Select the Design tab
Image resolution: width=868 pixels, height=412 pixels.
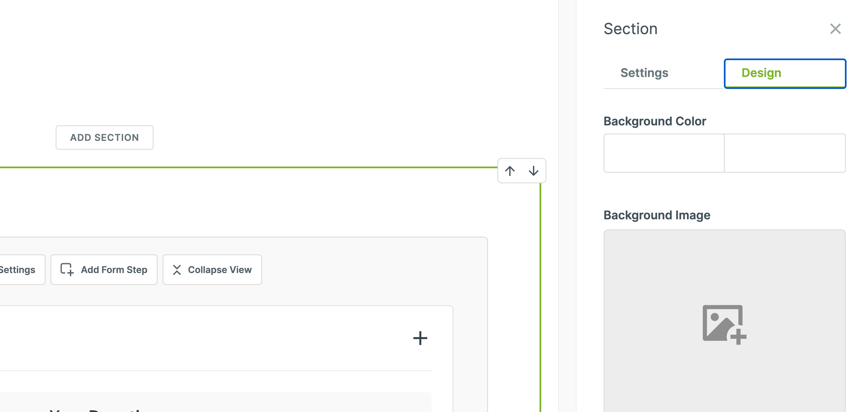coord(784,73)
